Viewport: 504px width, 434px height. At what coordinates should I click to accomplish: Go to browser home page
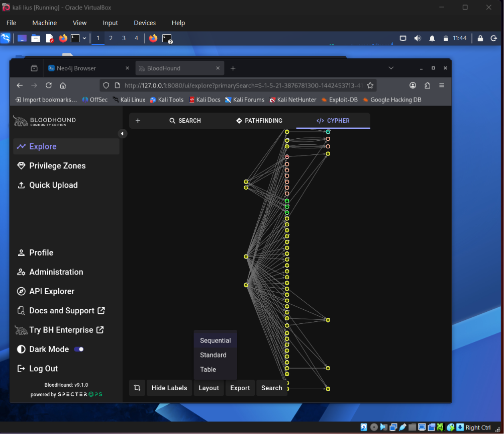(63, 85)
